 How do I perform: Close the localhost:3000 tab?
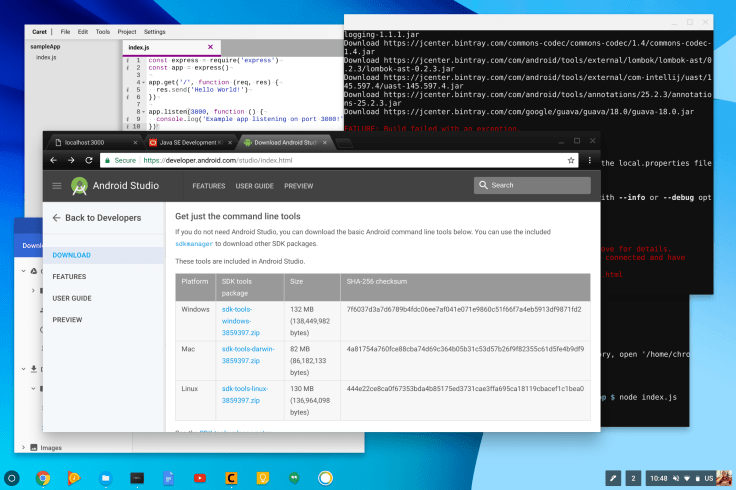(135, 142)
